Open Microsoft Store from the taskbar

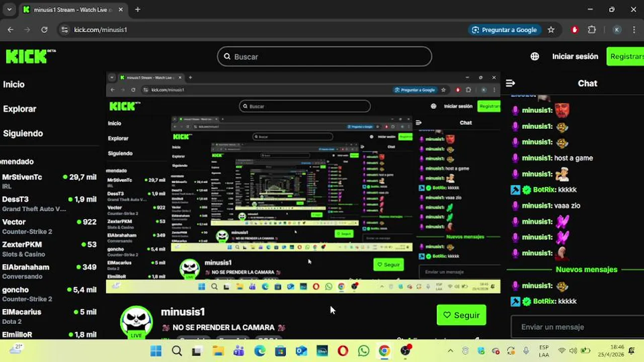280,351
